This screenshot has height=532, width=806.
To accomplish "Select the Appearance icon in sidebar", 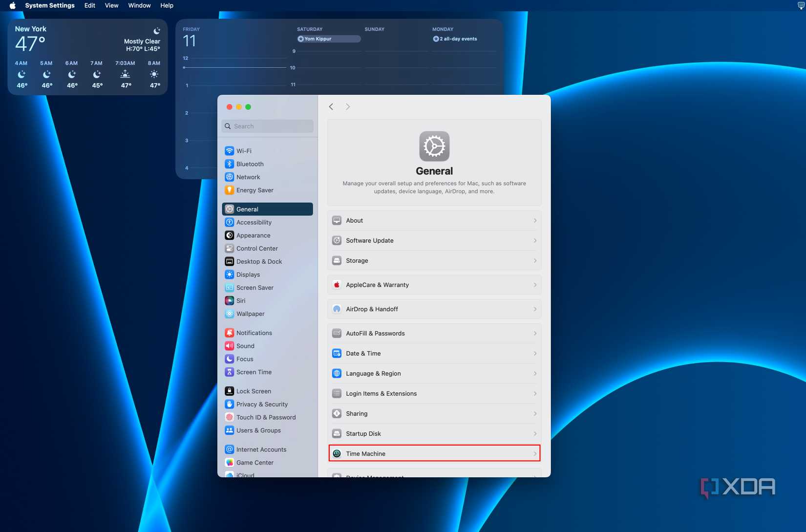I will click(x=229, y=235).
